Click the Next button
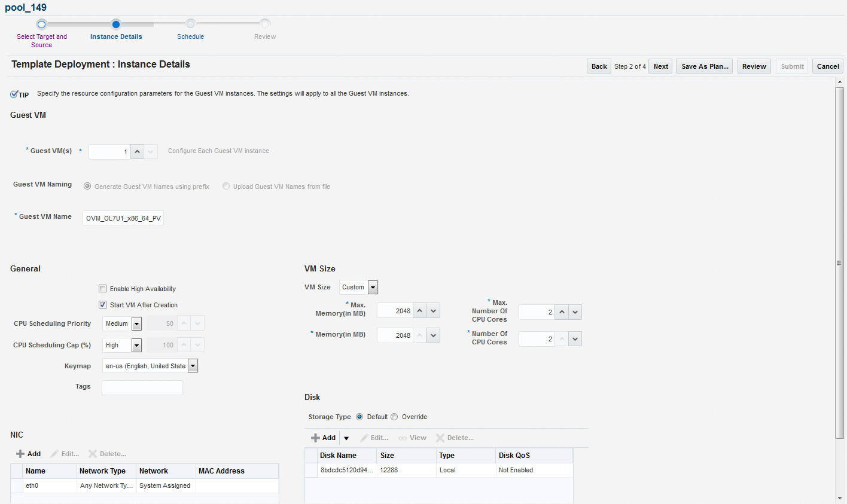This screenshot has height=504, width=847. click(660, 66)
